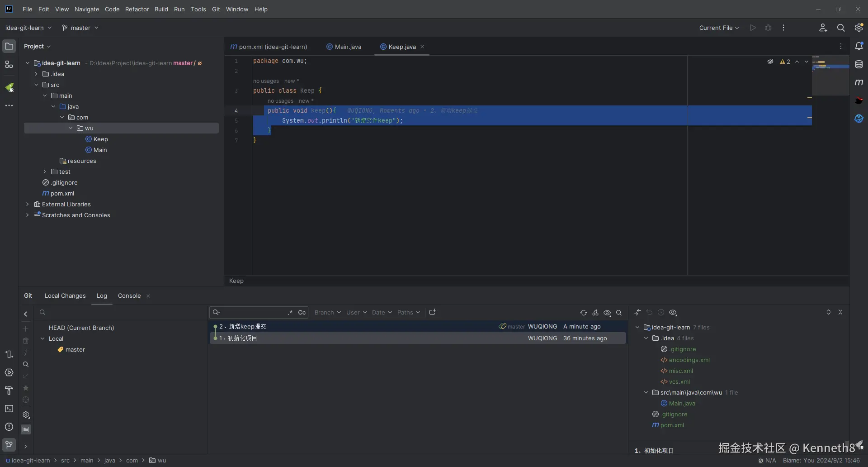Open the Problems tool window
The height and width of the screenshot is (467, 868).
point(9,427)
